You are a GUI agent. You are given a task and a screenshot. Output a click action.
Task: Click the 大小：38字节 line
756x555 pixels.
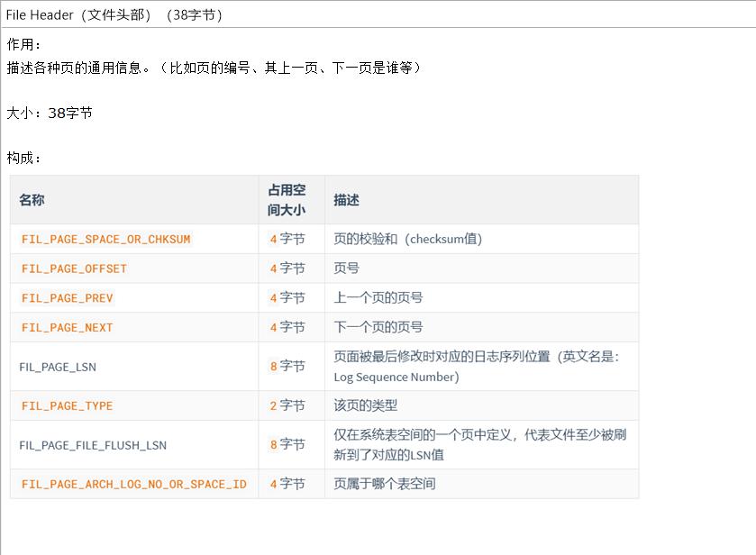[x=50, y=113]
